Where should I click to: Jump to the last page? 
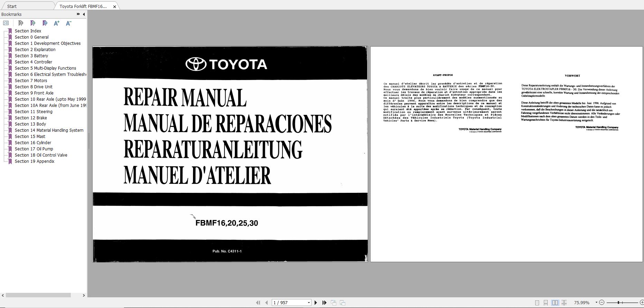click(x=324, y=302)
